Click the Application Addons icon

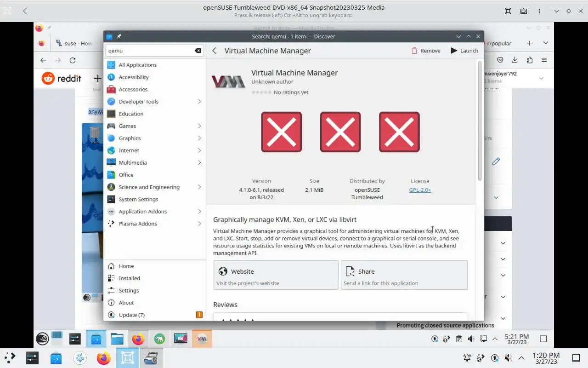(111, 212)
